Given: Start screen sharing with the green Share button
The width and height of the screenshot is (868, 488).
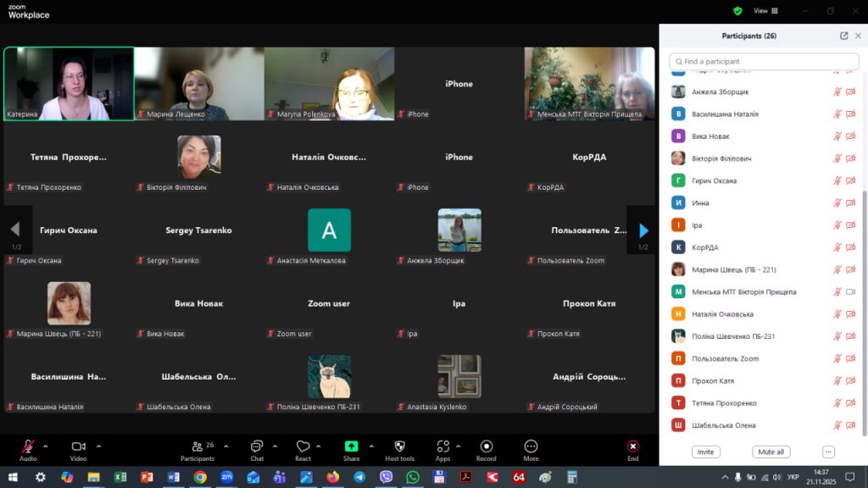Looking at the screenshot, I should 351,446.
